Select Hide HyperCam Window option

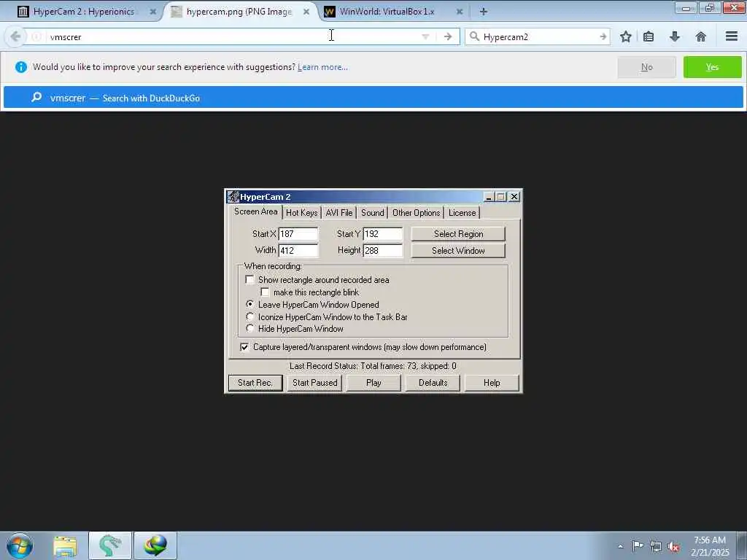(249, 328)
